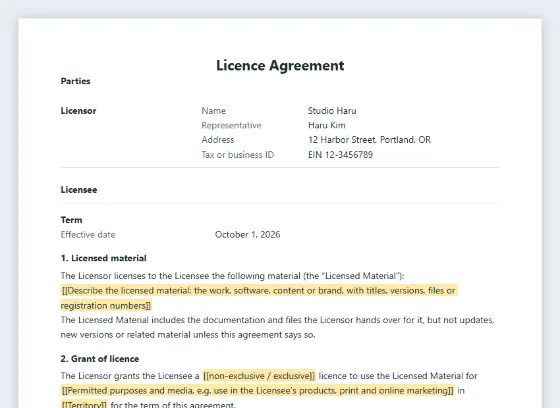Select the 'Parties' heading
Screen dimensions: 560x408
click(75, 81)
